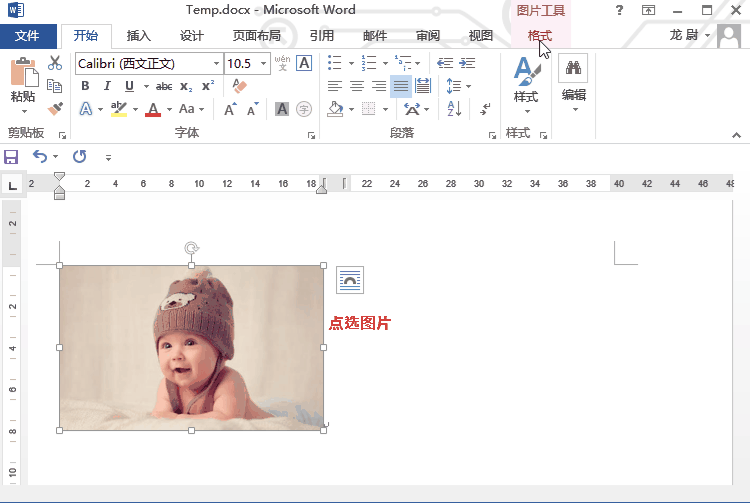
Task: Save the document from quick access toolbar
Action: pyautogui.click(x=11, y=157)
